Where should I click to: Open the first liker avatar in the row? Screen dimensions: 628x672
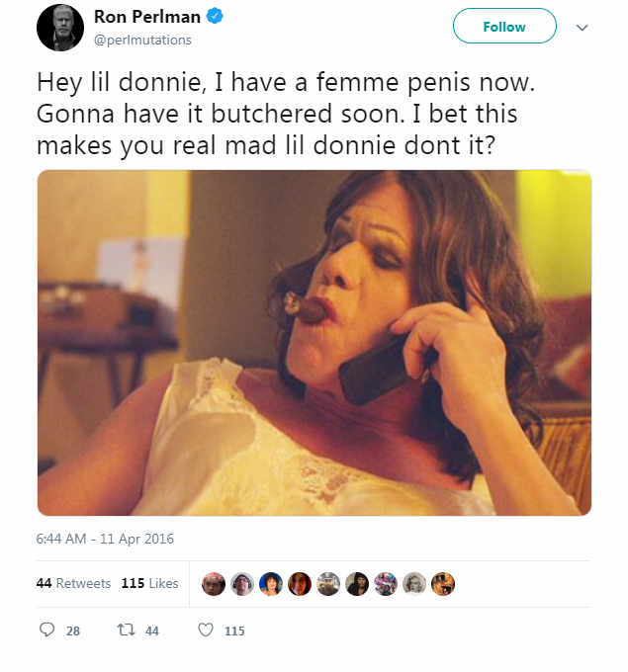[213, 584]
